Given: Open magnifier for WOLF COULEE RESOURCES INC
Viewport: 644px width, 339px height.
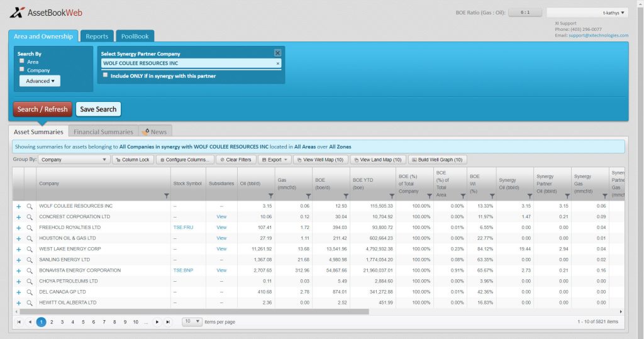Looking at the screenshot, I should pos(30,206).
